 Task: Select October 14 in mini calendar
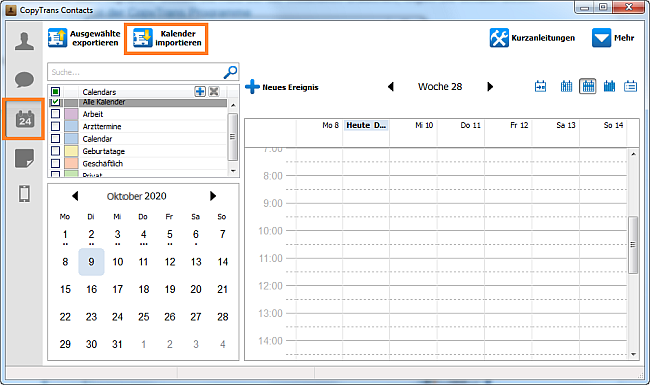click(223, 262)
